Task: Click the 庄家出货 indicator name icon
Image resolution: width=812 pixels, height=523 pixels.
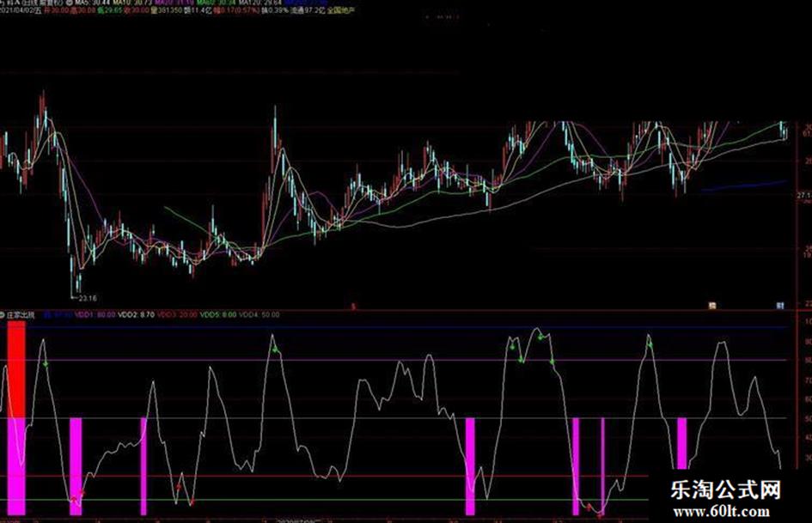Action: pyautogui.click(x=3, y=315)
